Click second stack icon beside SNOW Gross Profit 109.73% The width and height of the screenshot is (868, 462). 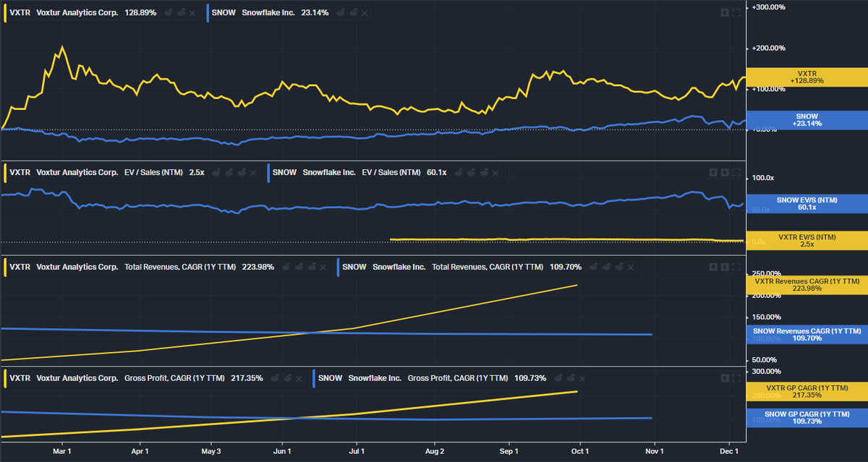(572, 378)
